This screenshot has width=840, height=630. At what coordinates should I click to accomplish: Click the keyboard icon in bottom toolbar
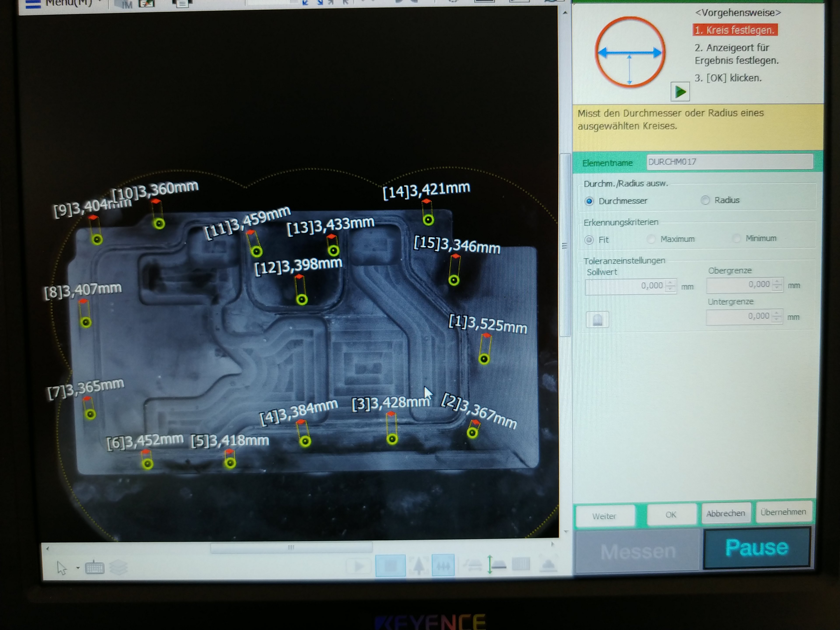click(x=94, y=568)
